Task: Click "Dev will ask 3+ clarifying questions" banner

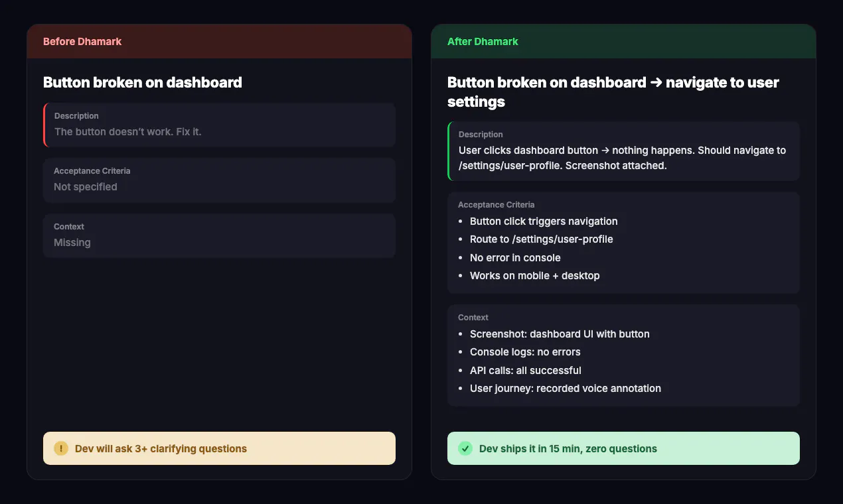Action: pyautogui.click(x=219, y=448)
